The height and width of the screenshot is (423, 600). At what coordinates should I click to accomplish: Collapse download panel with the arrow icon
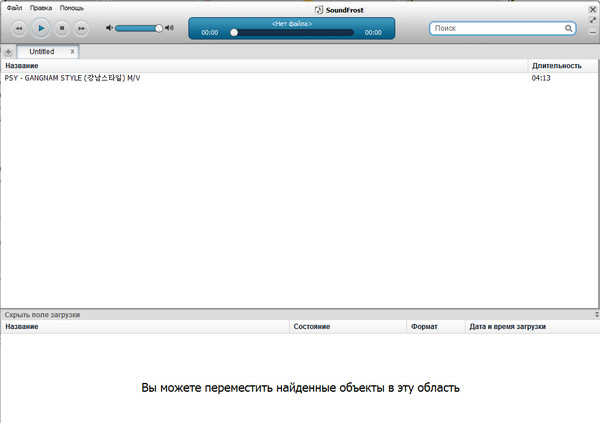point(597,315)
